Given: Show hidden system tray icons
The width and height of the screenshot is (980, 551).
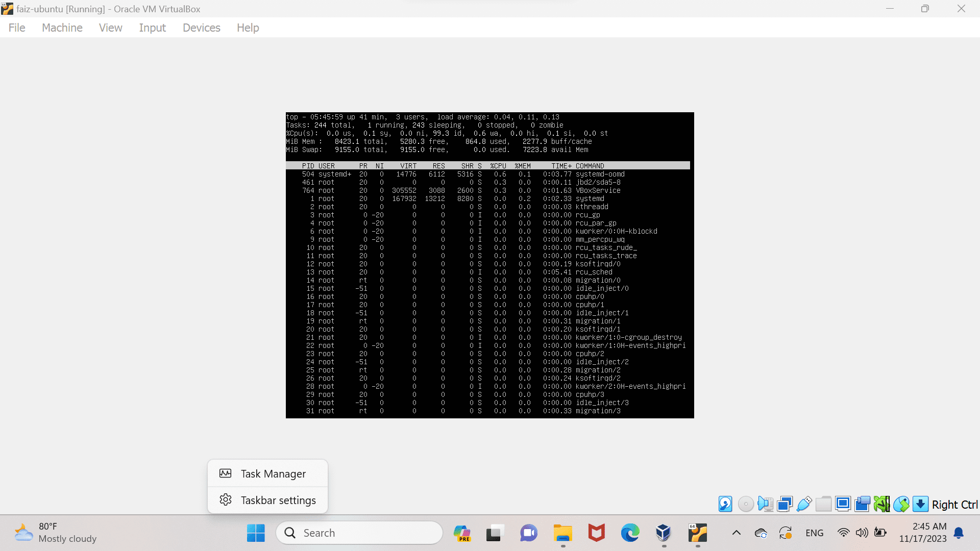Looking at the screenshot, I should (736, 533).
